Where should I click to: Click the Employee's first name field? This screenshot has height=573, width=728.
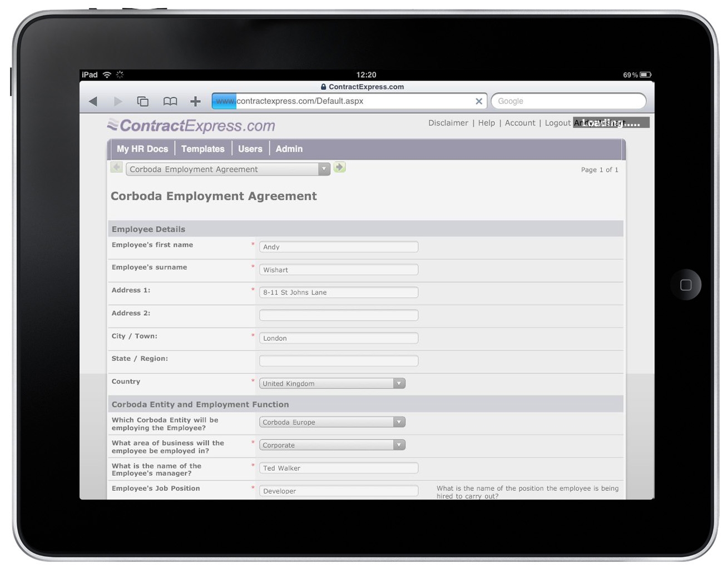[x=339, y=247]
